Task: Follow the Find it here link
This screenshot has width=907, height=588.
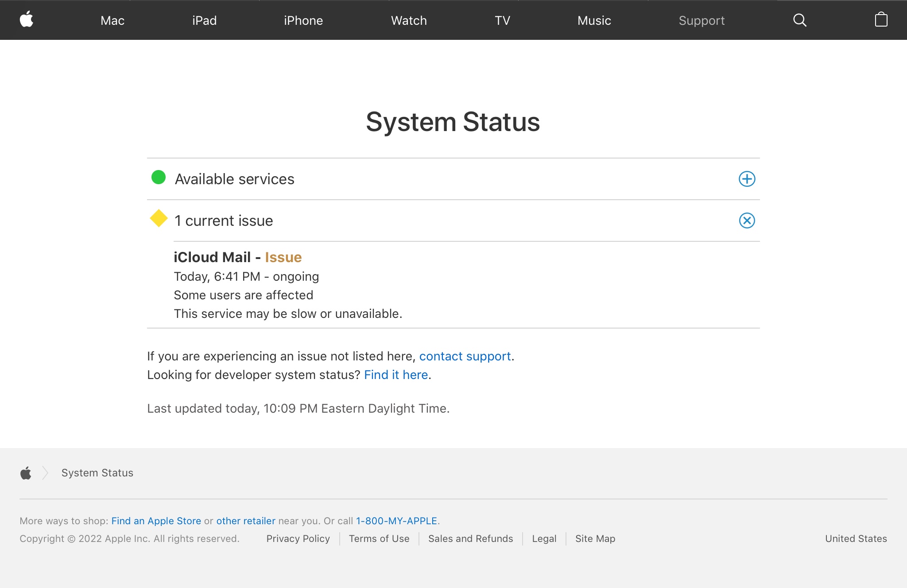Action: point(396,375)
